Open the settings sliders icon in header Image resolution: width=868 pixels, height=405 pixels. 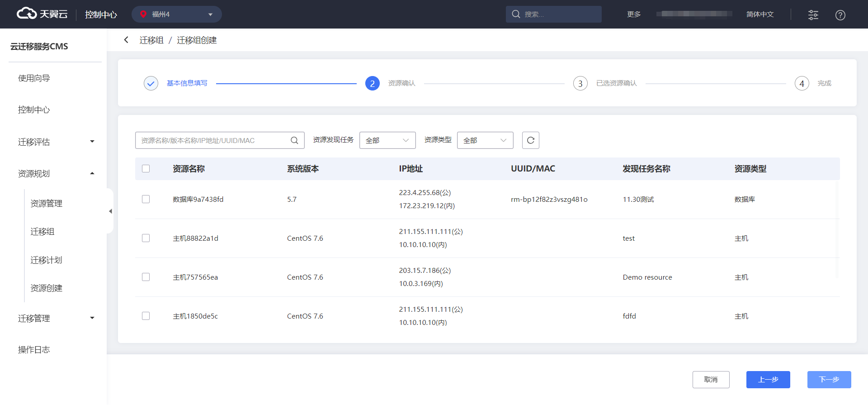813,14
